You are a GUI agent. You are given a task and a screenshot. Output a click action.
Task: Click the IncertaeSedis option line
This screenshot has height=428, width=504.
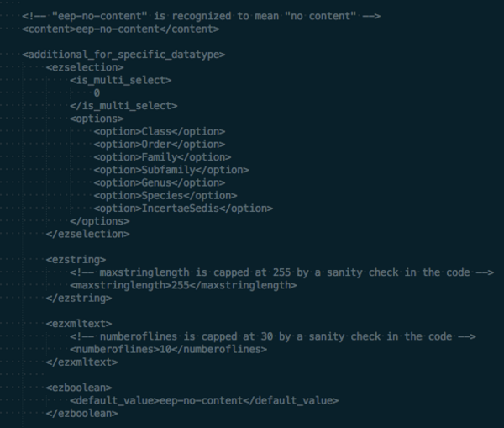tap(183, 209)
